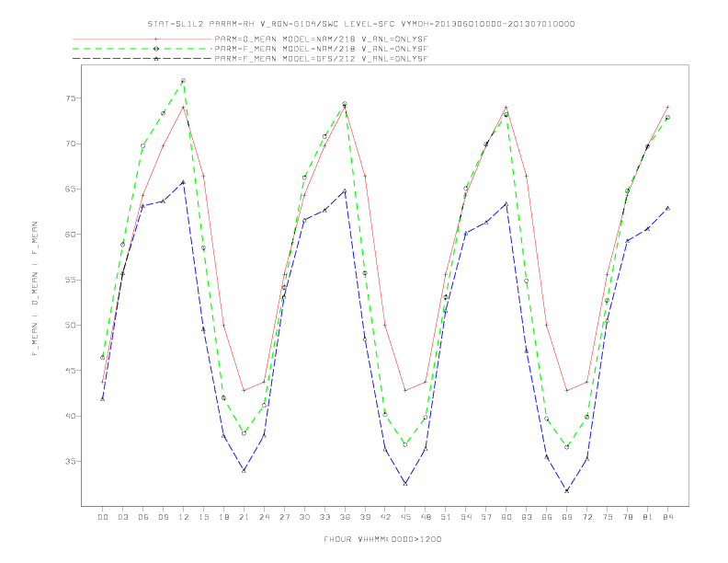Click y-axis tick label 40
The width and height of the screenshot is (728, 563).
71,416
